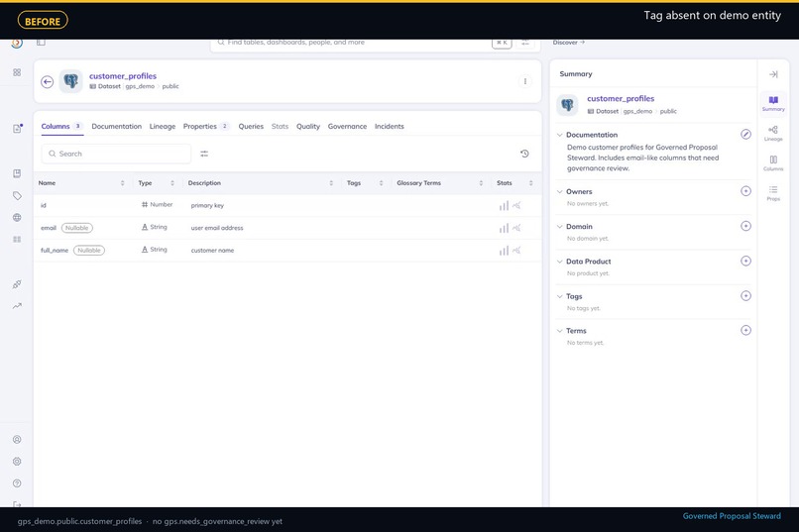This screenshot has height=532, width=799.
Task: Click the back arrow beside customer_profiles
Action: click(47, 81)
